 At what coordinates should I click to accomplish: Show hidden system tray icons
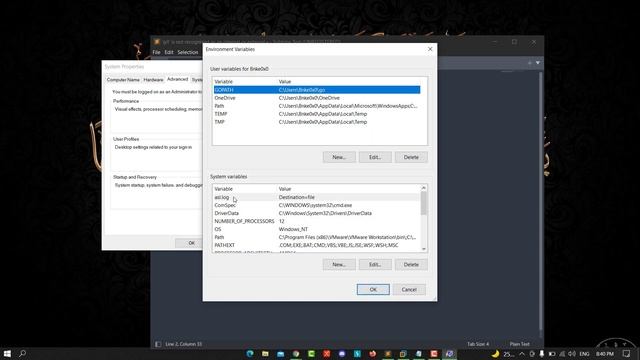point(522,354)
